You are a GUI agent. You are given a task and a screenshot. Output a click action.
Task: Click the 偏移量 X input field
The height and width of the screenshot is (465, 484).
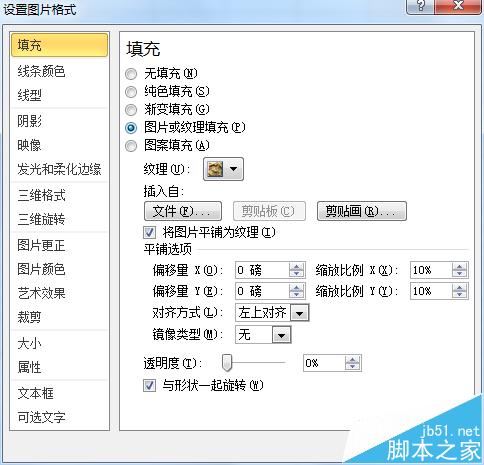click(x=262, y=270)
